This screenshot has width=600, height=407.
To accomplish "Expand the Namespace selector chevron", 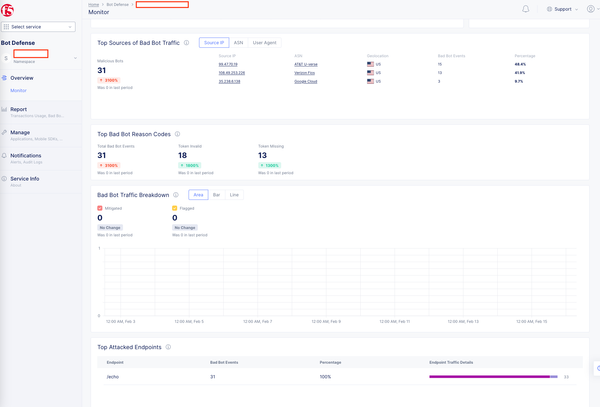I will pyautogui.click(x=75, y=58).
